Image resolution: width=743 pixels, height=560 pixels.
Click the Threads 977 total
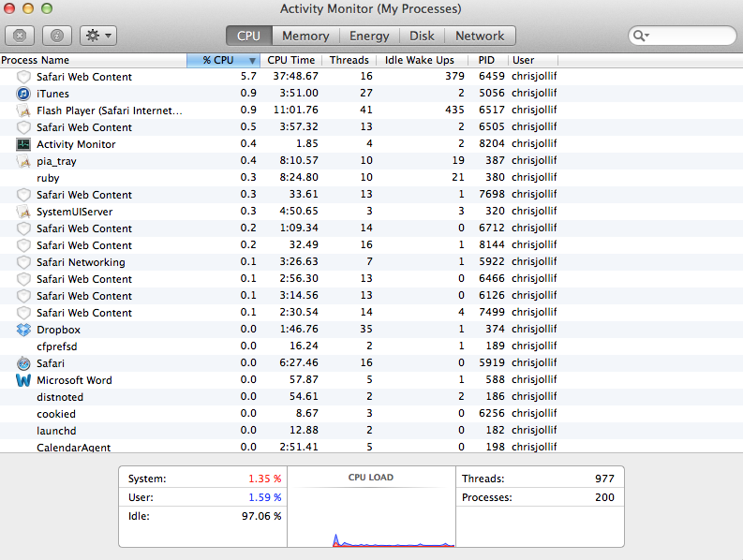[x=604, y=479]
